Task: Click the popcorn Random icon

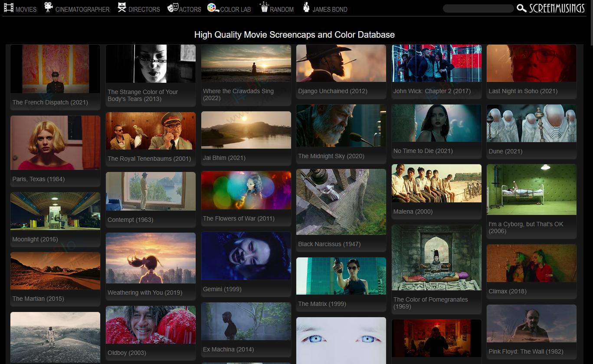Action: tap(264, 7)
